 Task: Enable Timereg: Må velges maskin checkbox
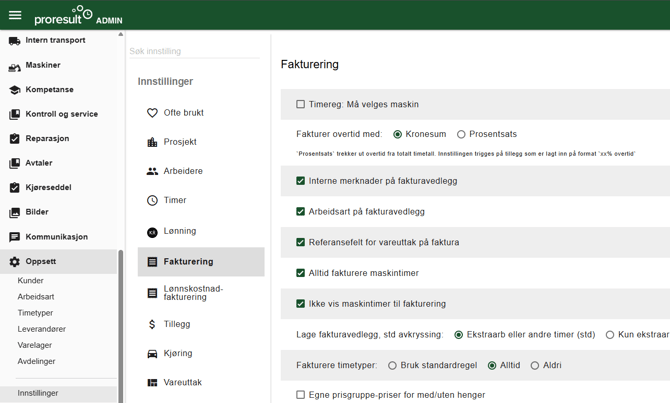(x=300, y=104)
